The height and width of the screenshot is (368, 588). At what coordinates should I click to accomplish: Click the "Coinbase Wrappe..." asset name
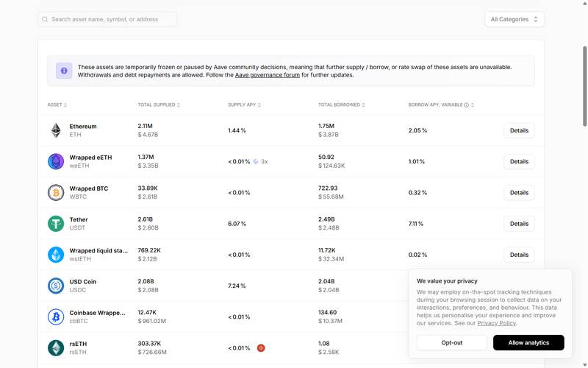click(97, 313)
